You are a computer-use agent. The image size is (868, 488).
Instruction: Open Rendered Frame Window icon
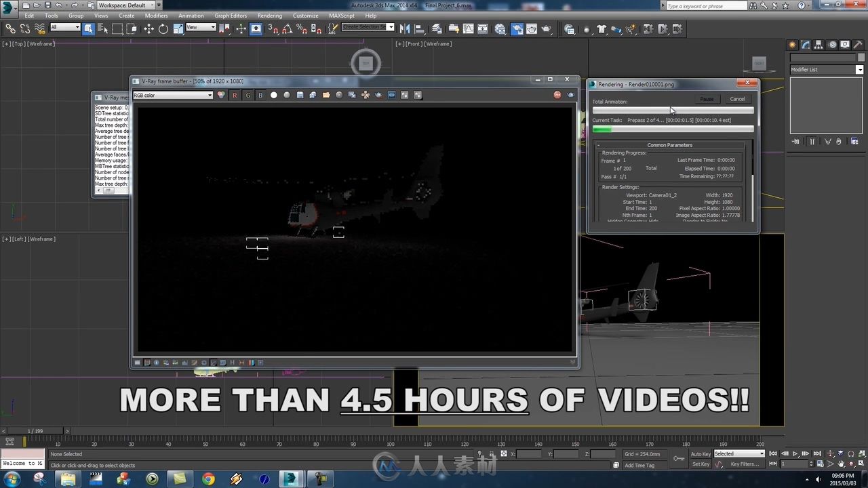pos(532,29)
